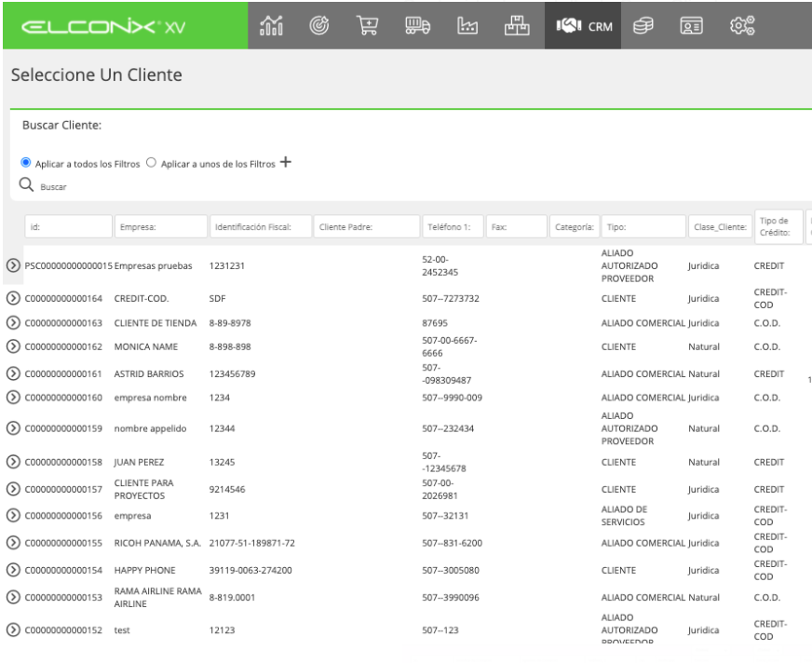Select arrow icon for RICOH PANAMA, S.A.
The image size is (812, 663).
(x=13, y=543)
